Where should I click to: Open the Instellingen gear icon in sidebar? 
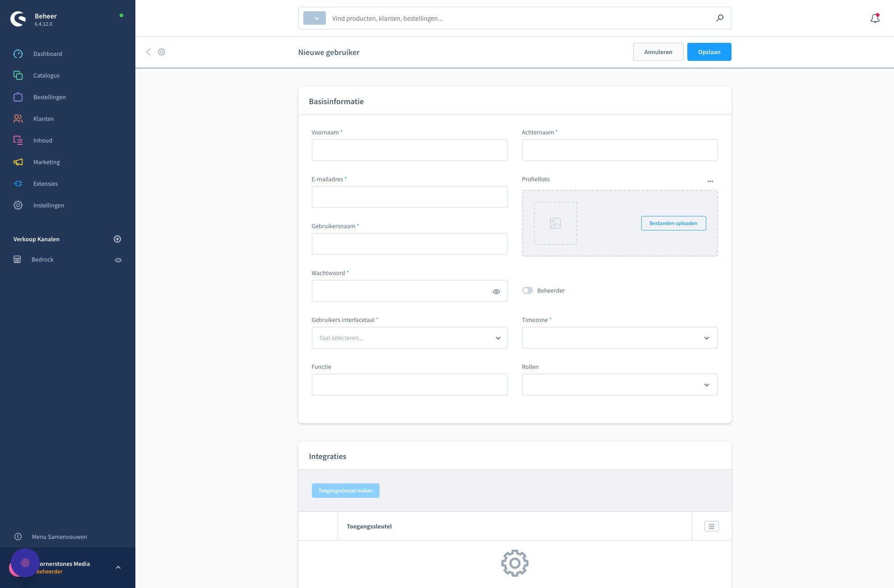coord(18,205)
